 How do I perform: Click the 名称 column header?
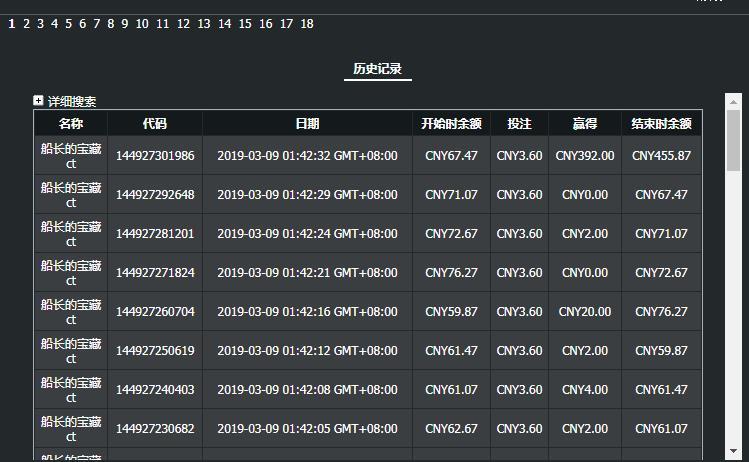(71, 124)
